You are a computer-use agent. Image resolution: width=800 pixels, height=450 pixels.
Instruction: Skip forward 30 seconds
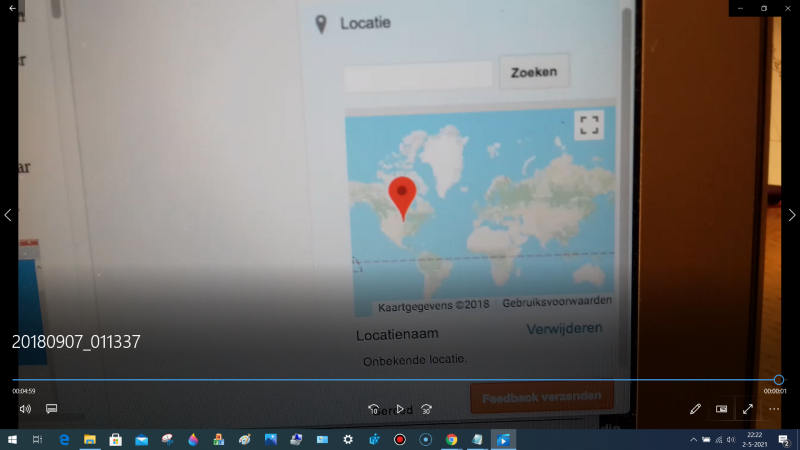tap(427, 409)
